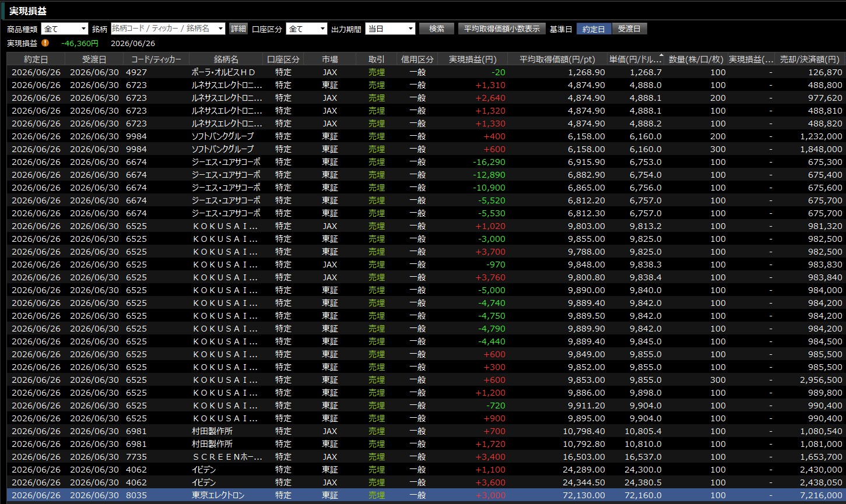The width and height of the screenshot is (846, 504).
Task: Select 受渡日 as the 基準日
Action: tap(629, 29)
